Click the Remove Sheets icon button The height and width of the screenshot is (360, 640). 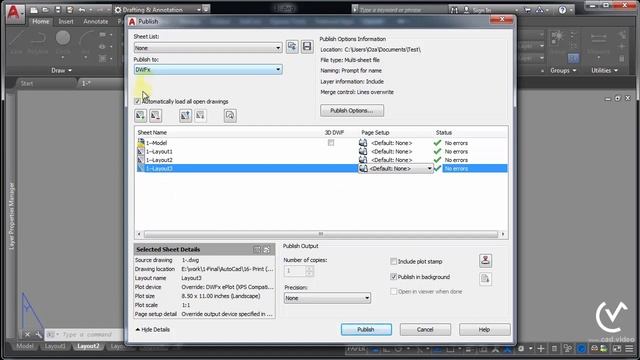click(x=156, y=116)
